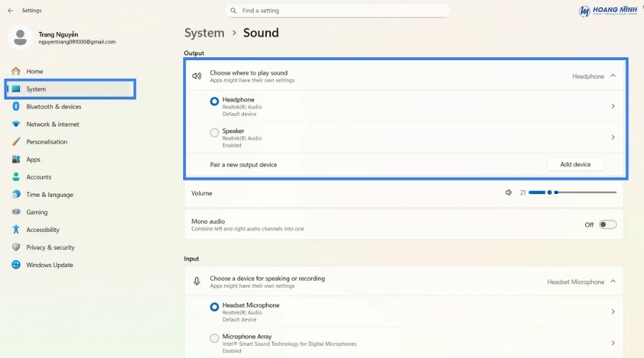
Task: Click the Windows Update icon in sidebar
Action: coord(16,265)
